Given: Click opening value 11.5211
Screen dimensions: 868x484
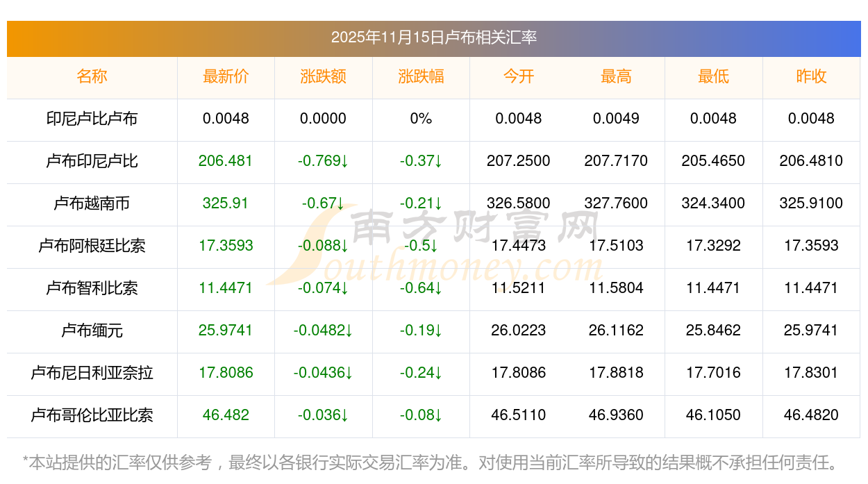Looking at the screenshot, I should pos(519,288).
